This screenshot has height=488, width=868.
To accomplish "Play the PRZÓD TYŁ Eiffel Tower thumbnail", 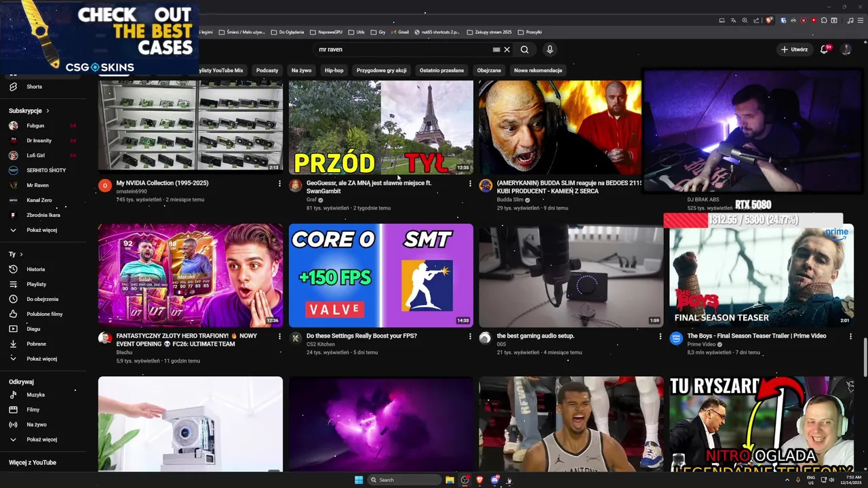I will click(381, 127).
